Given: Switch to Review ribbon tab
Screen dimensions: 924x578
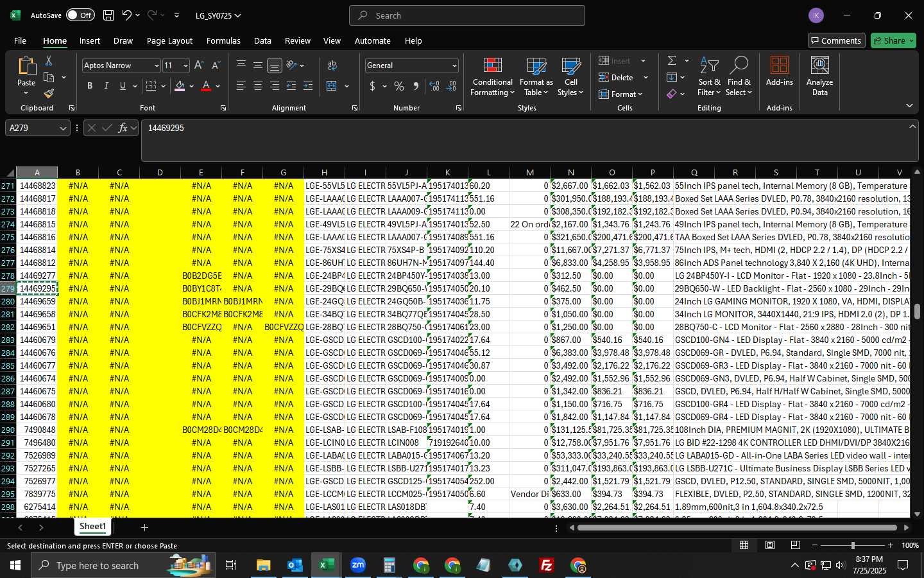Looking at the screenshot, I should pos(298,40).
